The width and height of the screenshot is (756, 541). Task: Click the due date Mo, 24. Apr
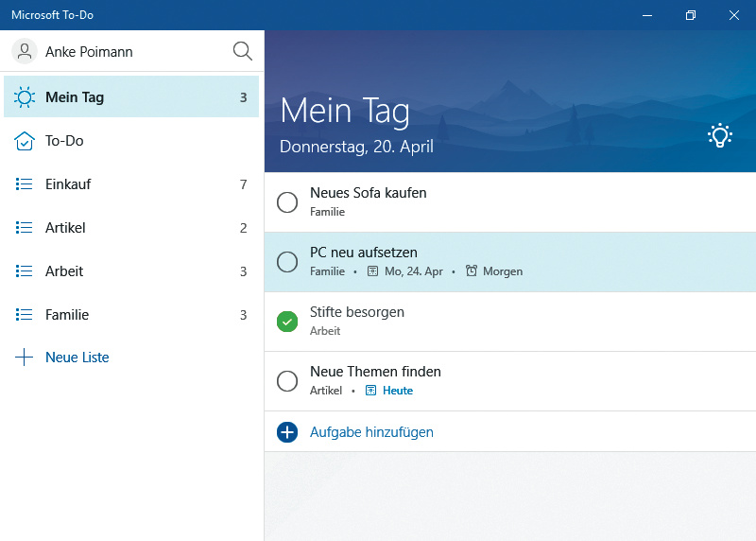414,271
